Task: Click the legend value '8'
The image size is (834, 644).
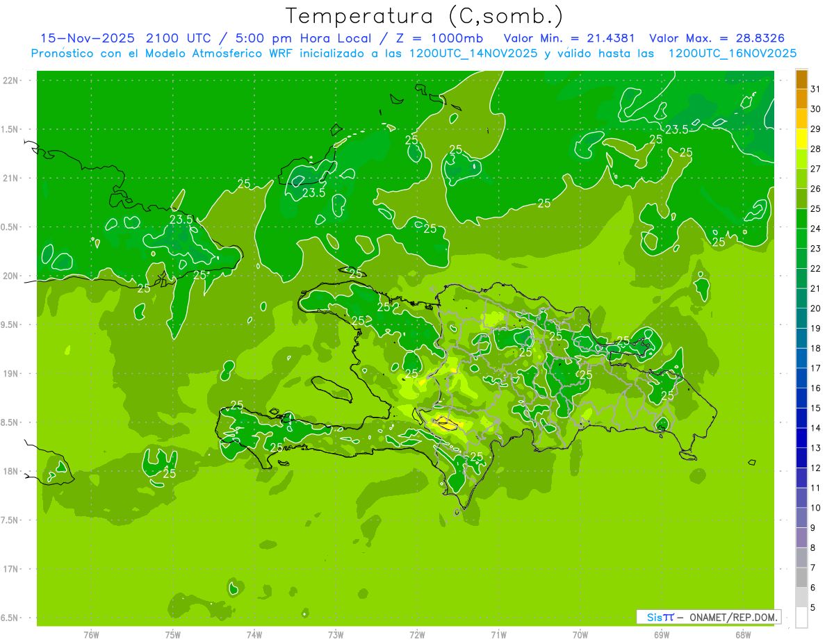Action: click(x=813, y=547)
